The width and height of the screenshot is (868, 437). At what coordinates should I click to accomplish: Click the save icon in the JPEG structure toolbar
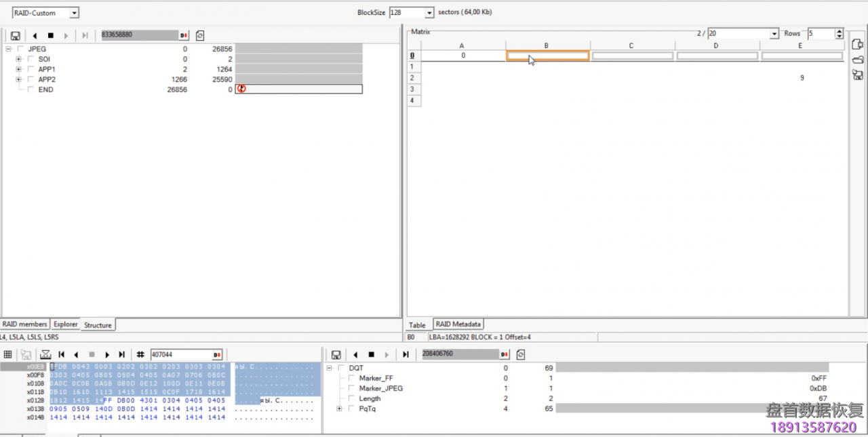click(x=15, y=35)
